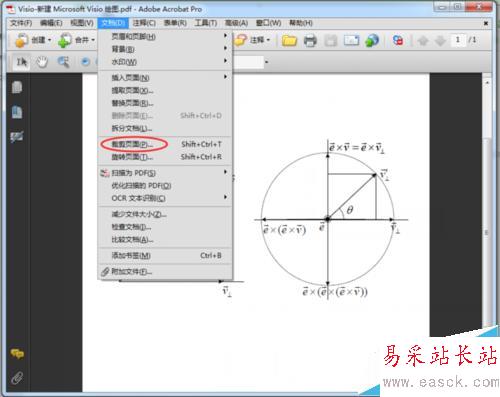Choose 减少文件大小(Z)... menu item
Image resolution: width=500 pixels, height=397 pixels.
pos(165,214)
